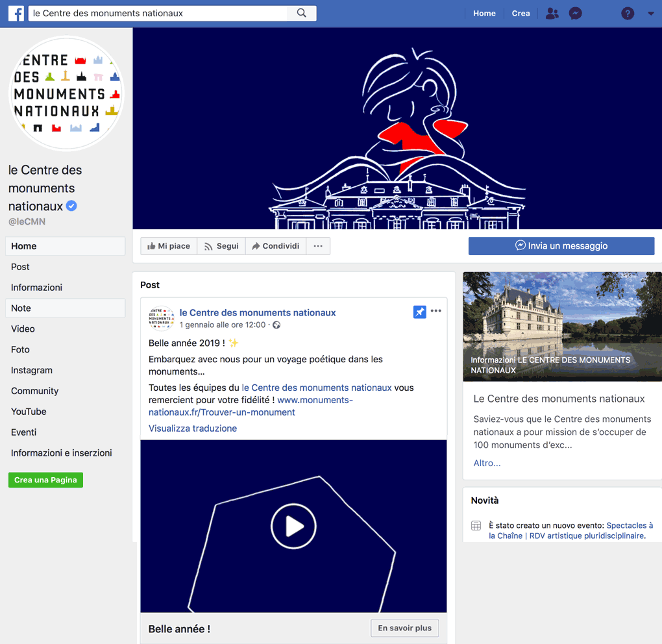Open the Note sidebar section
The height and width of the screenshot is (644, 662).
(66, 308)
